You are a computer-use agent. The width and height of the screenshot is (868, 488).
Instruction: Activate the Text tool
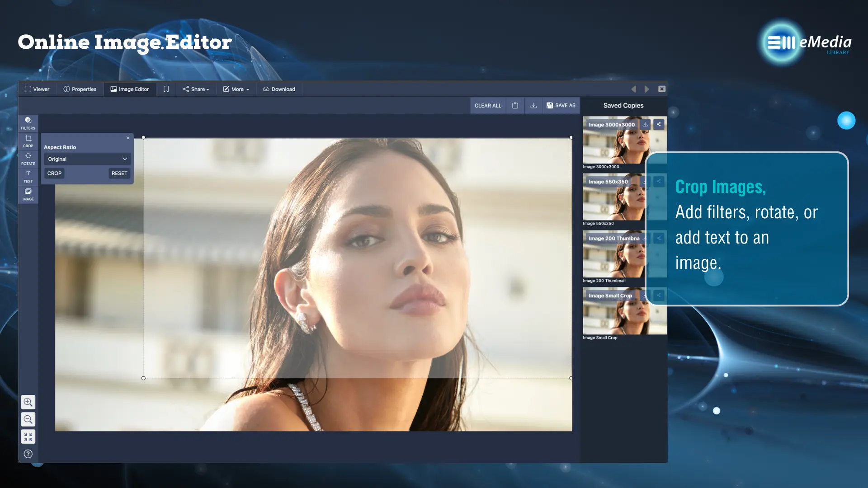coord(28,176)
